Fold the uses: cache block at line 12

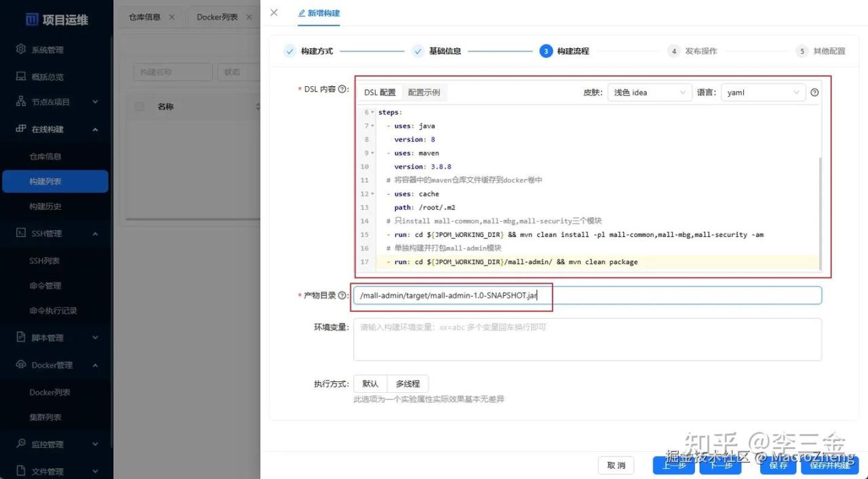point(373,194)
